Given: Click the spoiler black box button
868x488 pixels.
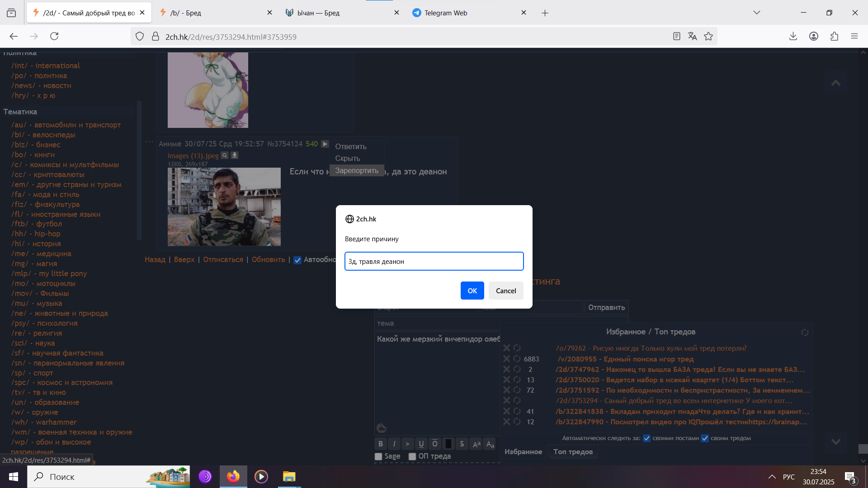Looking at the screenshot, I should tap(448, 444).
